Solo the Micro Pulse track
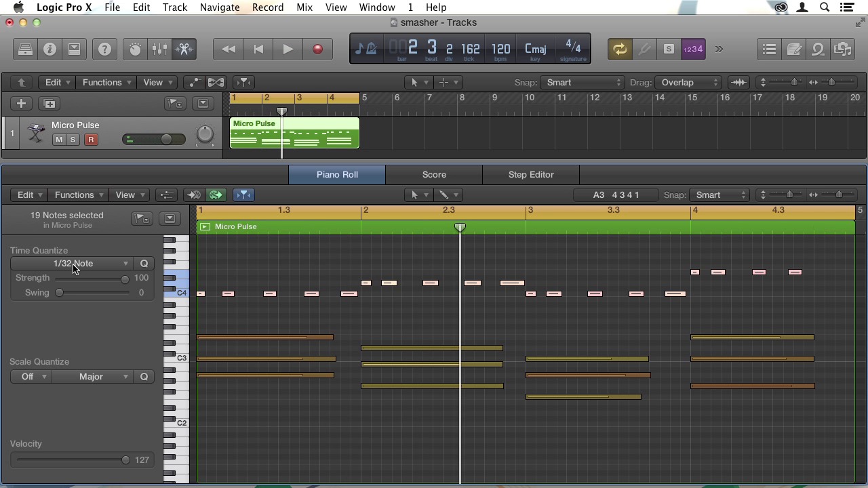The width and height of the screenshot is (868, 488). coord(73,140)
